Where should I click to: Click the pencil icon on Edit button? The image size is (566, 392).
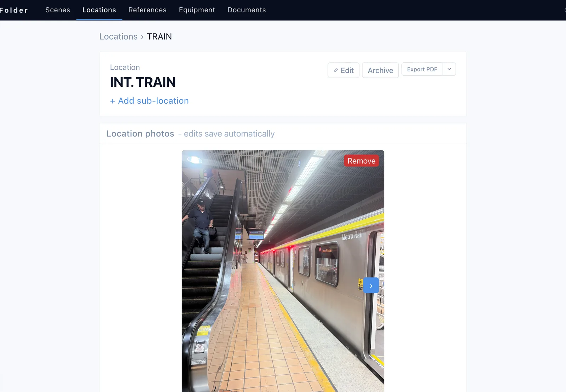pyautogui.click(x=336, y=70)
